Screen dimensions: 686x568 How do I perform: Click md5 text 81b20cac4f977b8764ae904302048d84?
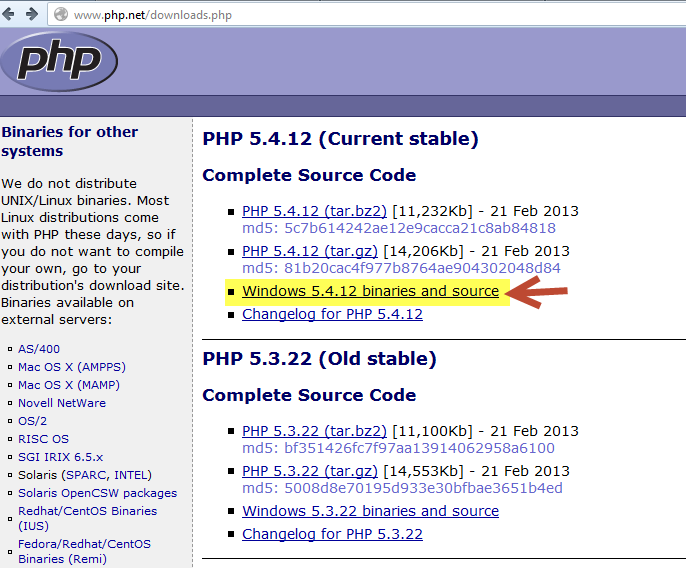422,268
